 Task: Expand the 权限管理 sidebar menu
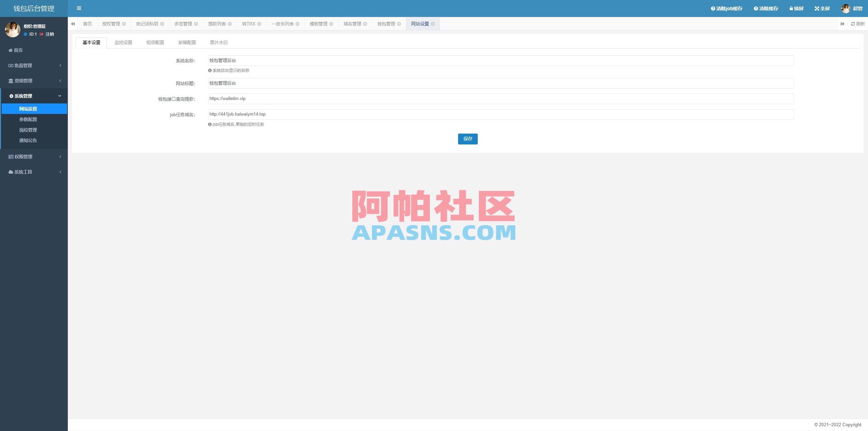pos(23,156)
